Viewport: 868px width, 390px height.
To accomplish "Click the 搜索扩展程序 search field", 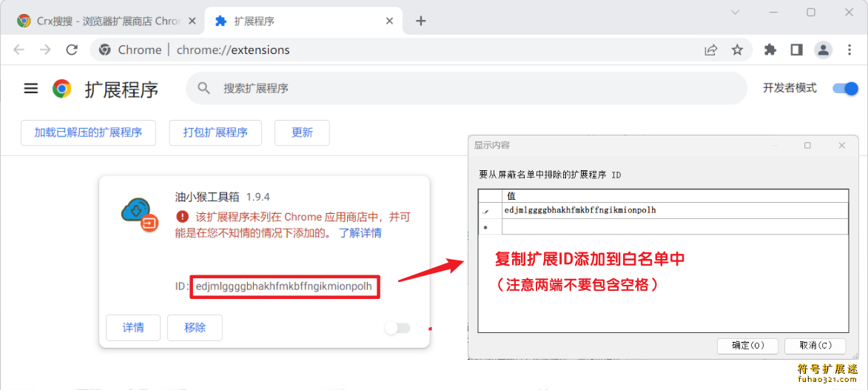I will (467, 88).
